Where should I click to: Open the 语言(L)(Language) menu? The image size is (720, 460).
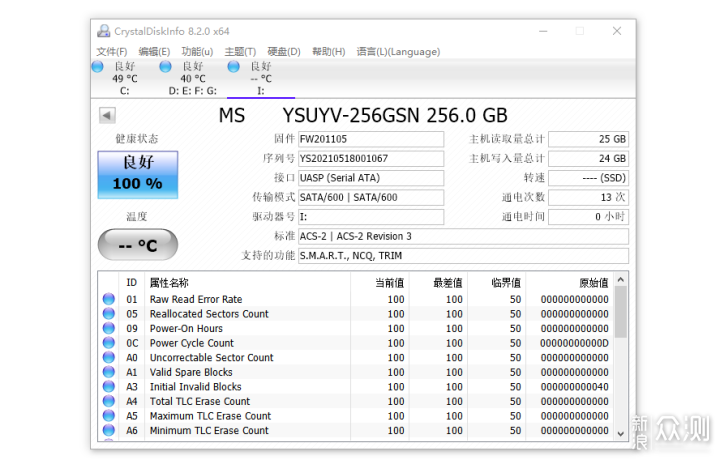[x=398, y=51]
